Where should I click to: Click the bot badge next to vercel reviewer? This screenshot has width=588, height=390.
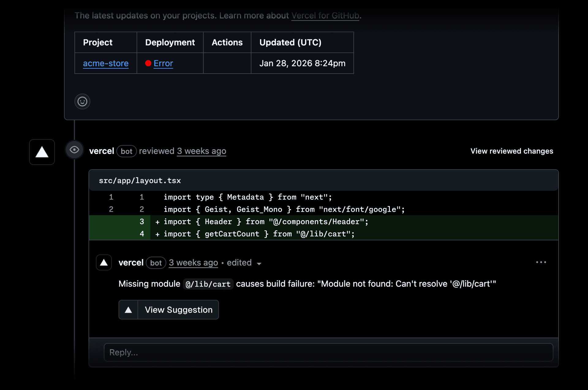click(x=126, y=151)
